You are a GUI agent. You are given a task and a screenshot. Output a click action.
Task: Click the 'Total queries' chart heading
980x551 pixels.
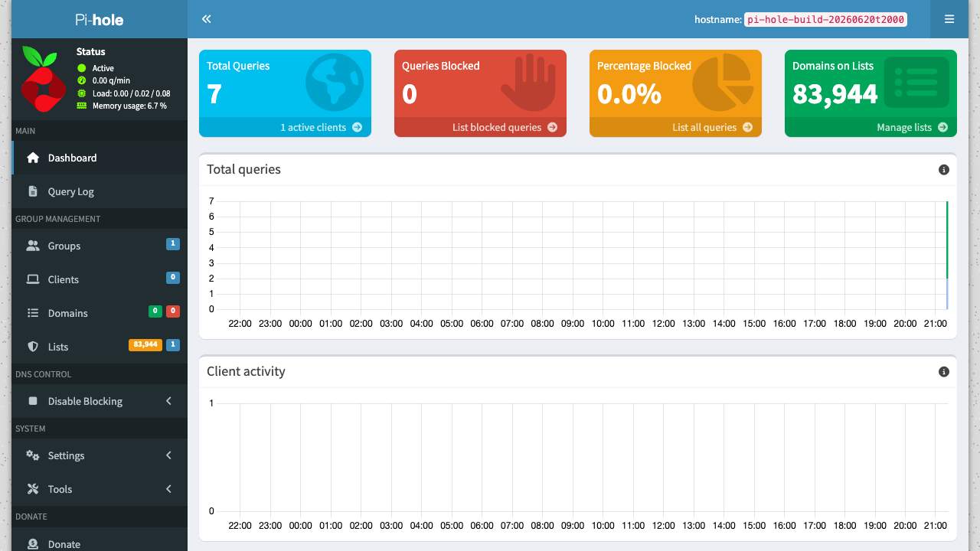pyautogui.click(x=243, y=169)
